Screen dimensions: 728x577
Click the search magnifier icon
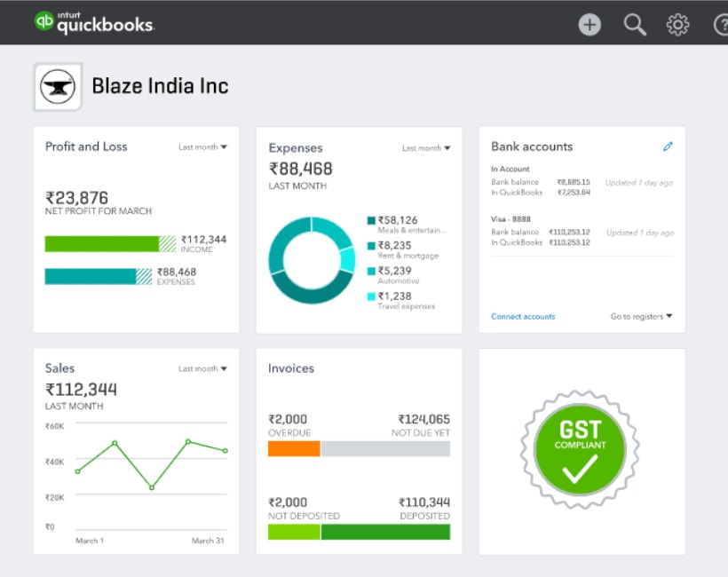pos(634,24)
